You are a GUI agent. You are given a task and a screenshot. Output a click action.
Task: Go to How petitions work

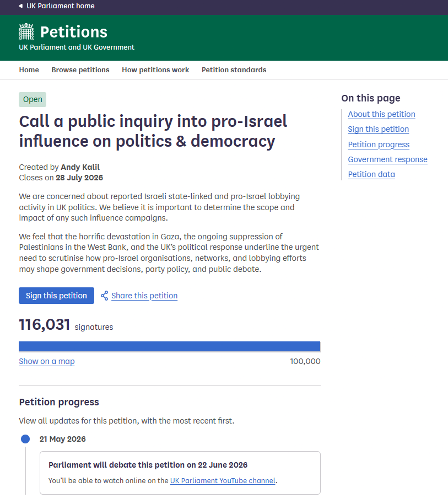point(155,70)
